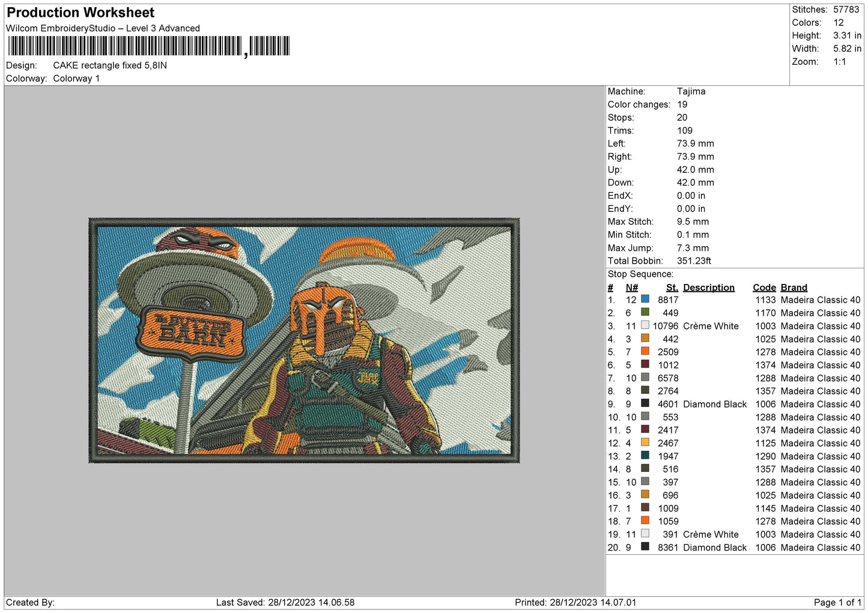The width and height of the screenshot is (868, 613).
Task: Select the Brand column header
Action: [x=794, y=288]
